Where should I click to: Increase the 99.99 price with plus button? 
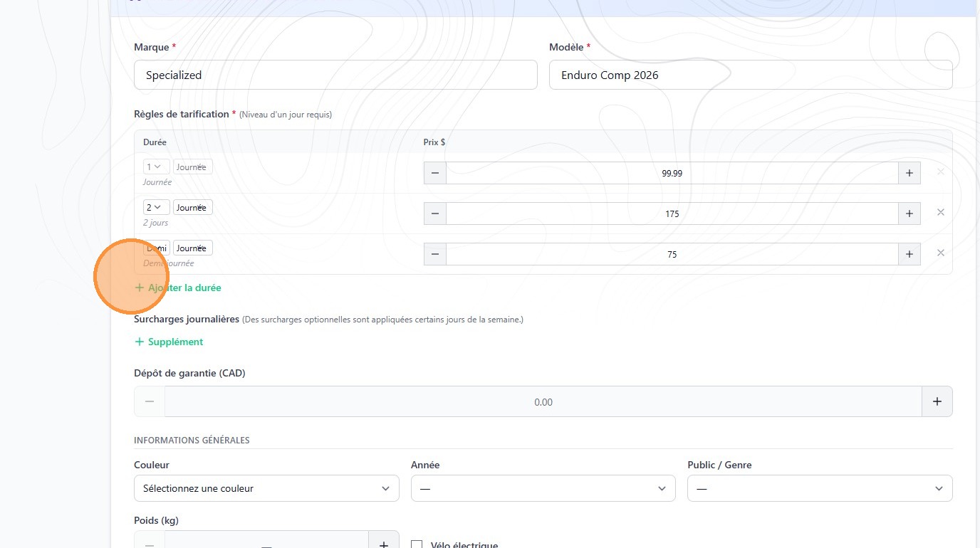point(909,173)
